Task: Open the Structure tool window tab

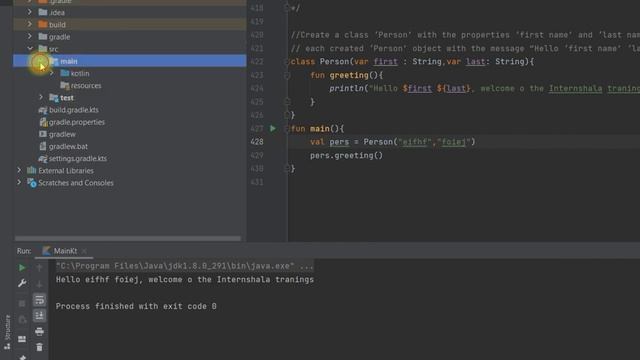Action: pyautogui.click(x=7, y=332)
